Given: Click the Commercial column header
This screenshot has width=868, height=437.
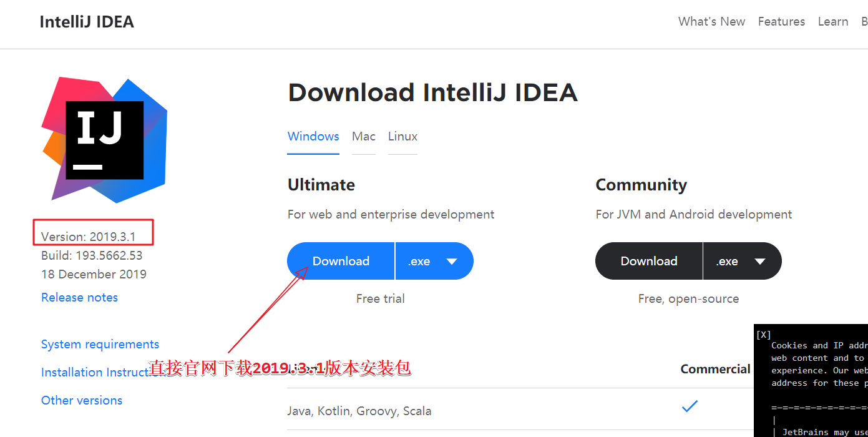Looking at the screenshot, I should click(715, 370).
